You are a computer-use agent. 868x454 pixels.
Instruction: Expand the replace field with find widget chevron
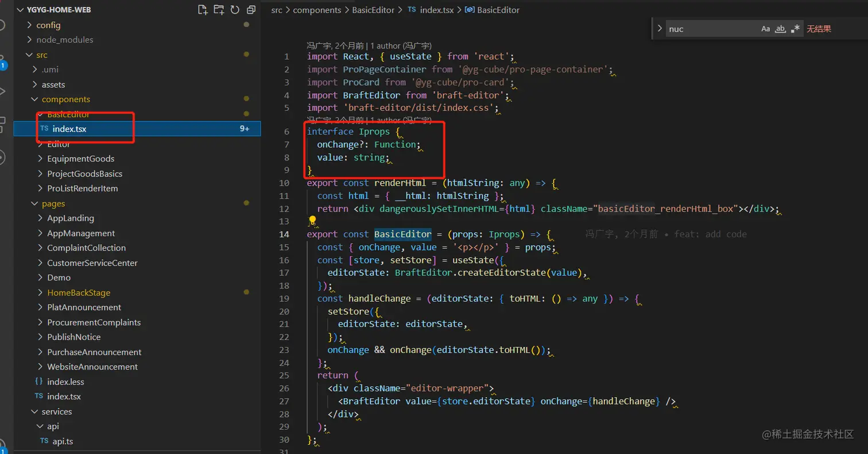pos(659,28)
